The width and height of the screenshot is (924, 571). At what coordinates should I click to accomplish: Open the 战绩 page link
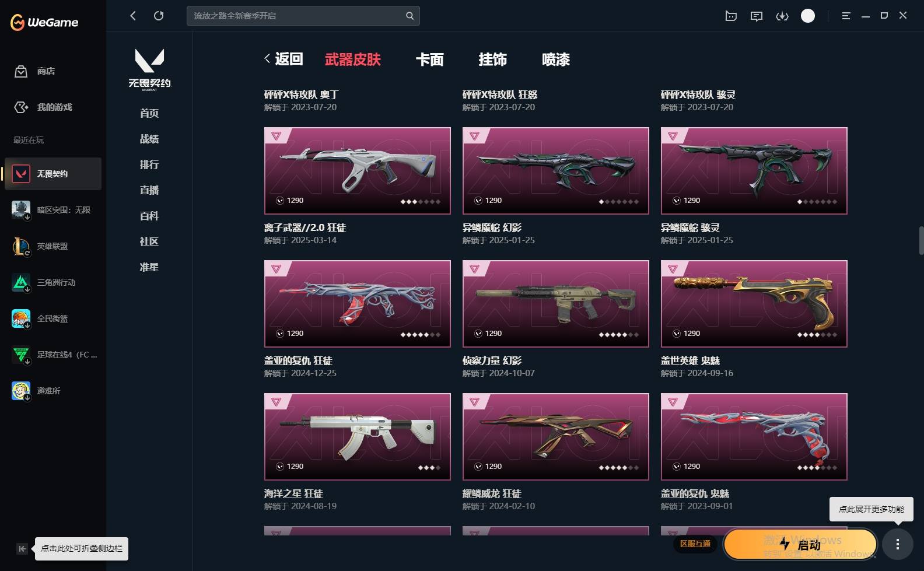[x=149, y=139]
